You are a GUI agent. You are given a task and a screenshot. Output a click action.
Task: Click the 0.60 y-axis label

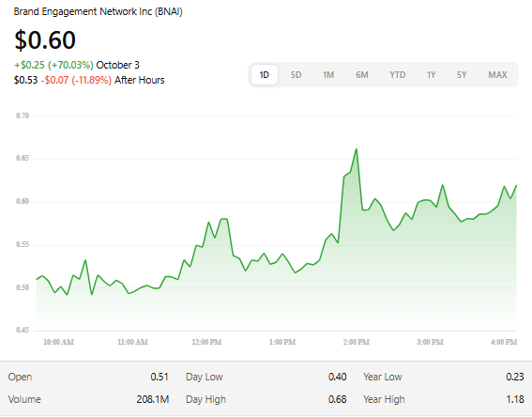point(23,201)
